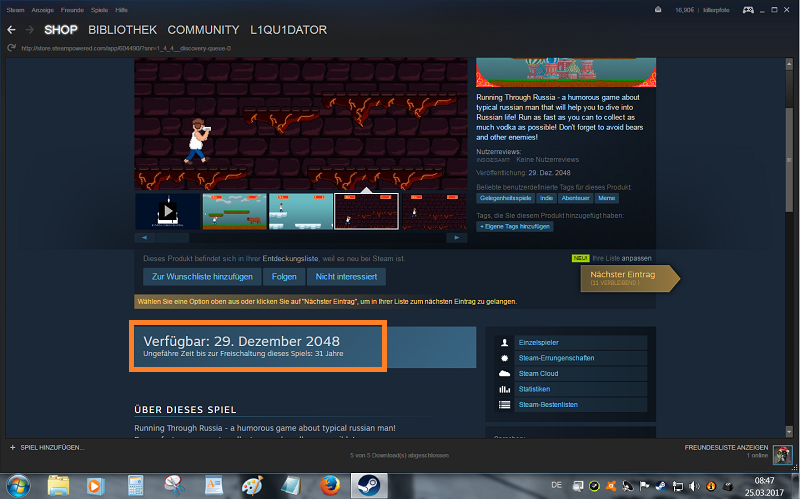Open Calculator from the taskbar
The height and width of the screenshot is (499, 800).
pyautogui.click(x=135, y=486)
